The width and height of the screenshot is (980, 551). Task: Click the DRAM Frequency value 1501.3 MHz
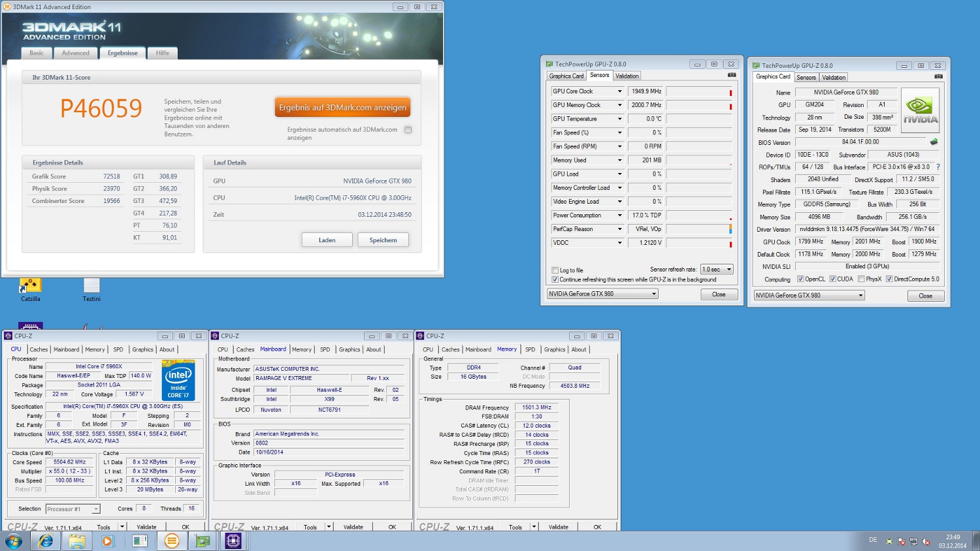536,407
